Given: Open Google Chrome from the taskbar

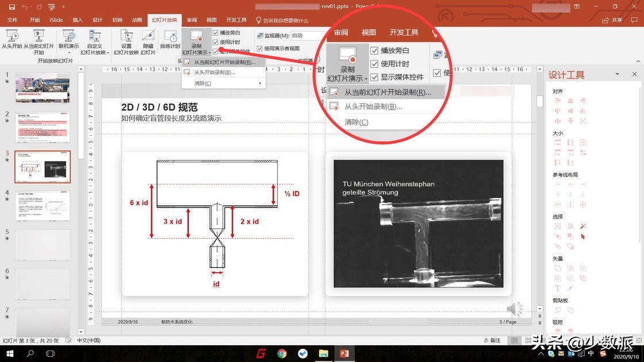Looking at the screenshot, I should (282, 353).
